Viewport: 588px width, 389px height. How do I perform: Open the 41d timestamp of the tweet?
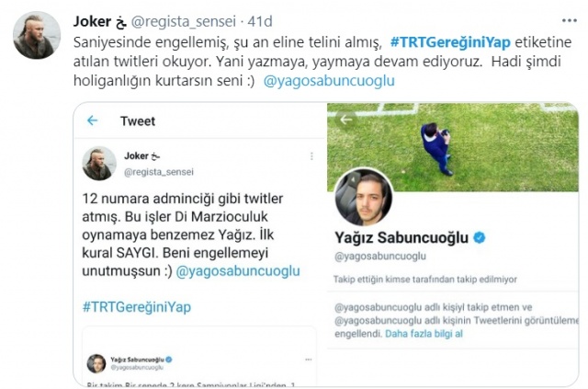tap(260, 21)
